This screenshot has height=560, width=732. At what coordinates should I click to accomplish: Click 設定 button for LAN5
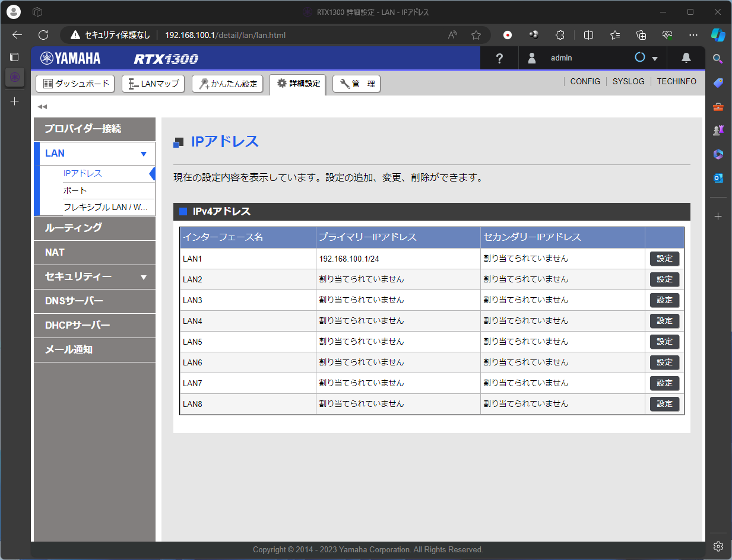pos(664,342)
